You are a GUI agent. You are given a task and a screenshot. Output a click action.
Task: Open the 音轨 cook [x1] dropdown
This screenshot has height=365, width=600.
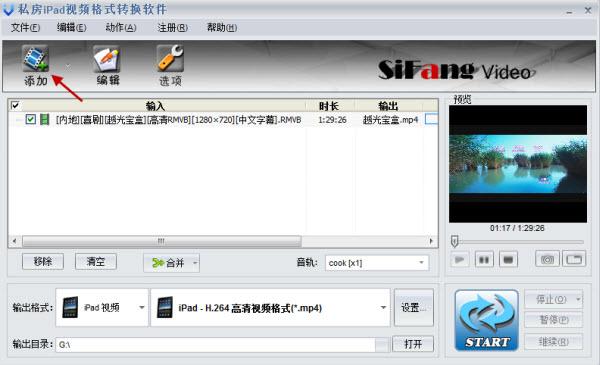click(377, 263)
